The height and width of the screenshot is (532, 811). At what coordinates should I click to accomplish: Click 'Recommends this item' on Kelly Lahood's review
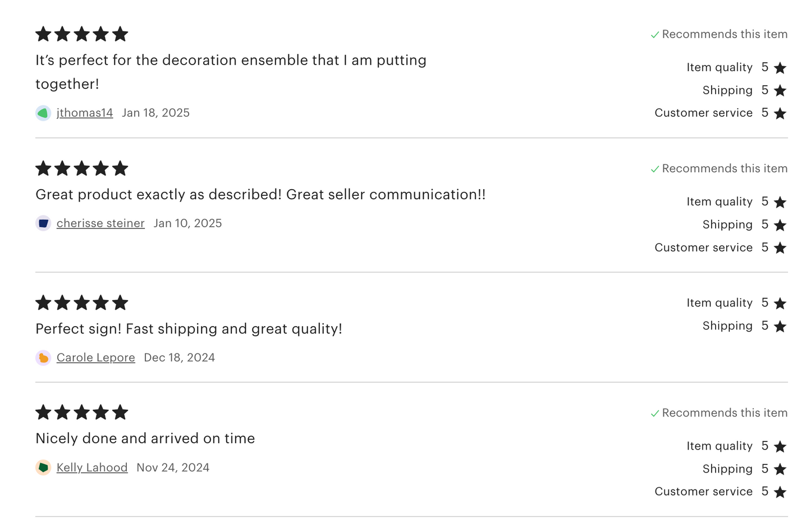(x=724, y=413)
